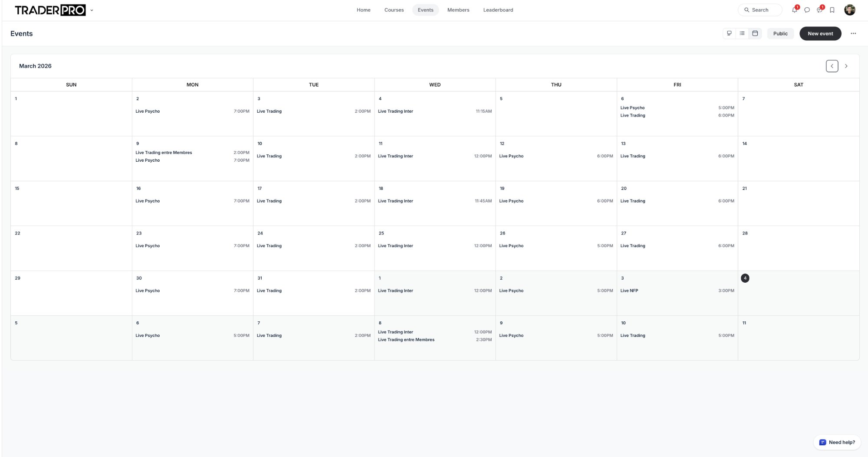The width and height of the screenshot is (868, 457).
Task: Click the New event button
Action: 820,33
